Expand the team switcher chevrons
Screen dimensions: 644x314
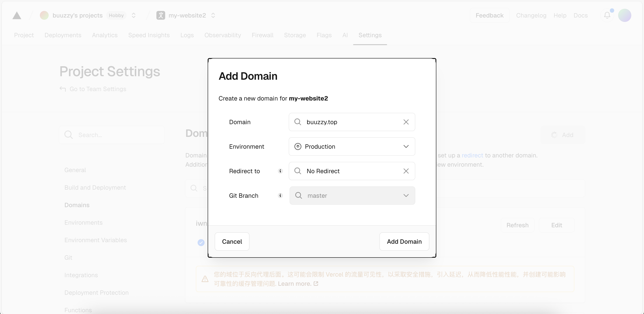[134, 16]
